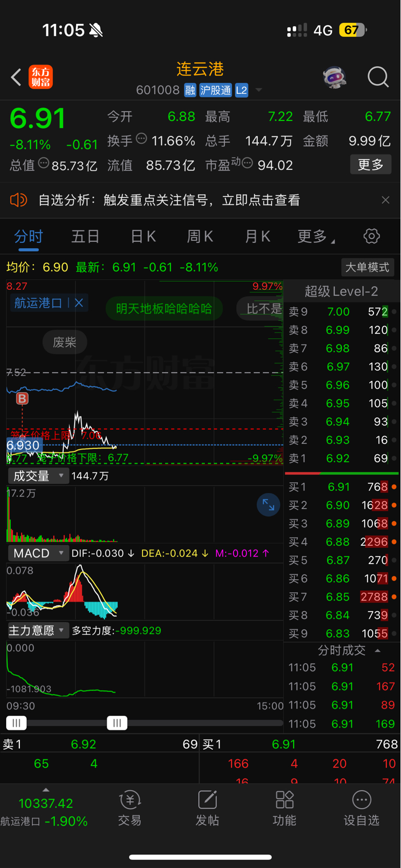Tap the orange dot next to 买1
Screen dimensions: 401x868
(x=394, y=487)
